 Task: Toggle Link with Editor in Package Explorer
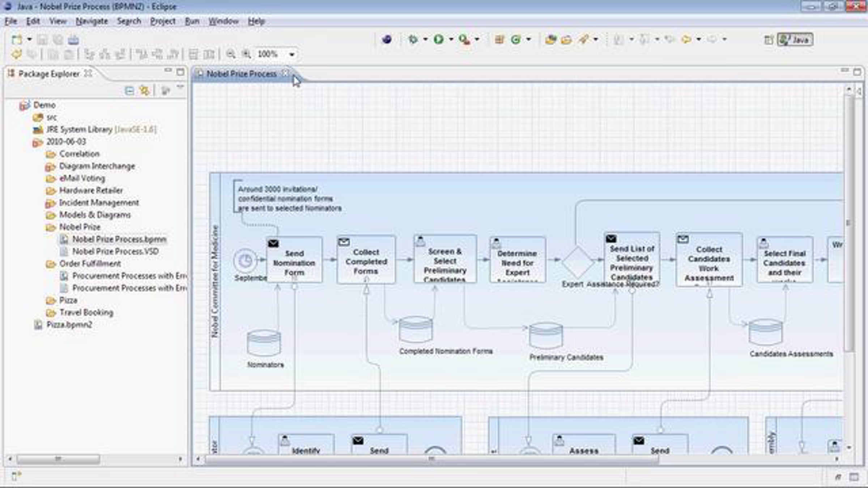point(145,90)
